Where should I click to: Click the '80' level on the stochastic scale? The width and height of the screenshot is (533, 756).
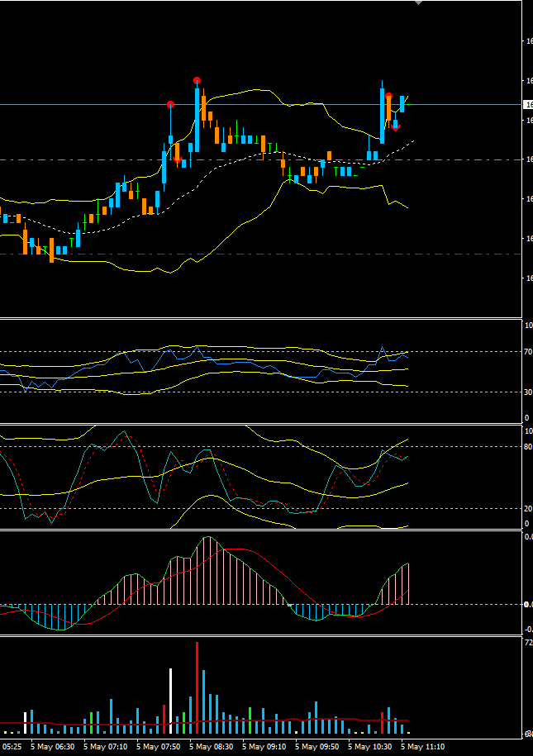[x=528, y=447]
